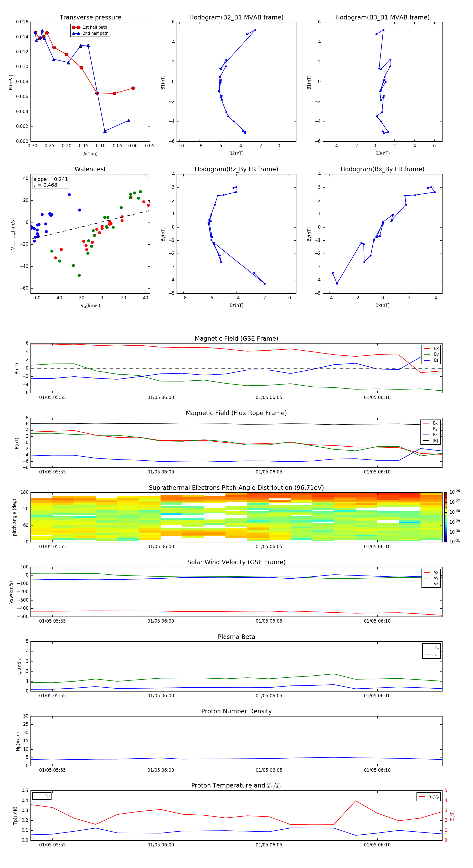Click the pitch angle color scale bar
Viewport: 473px width, 868px height.
446,517
